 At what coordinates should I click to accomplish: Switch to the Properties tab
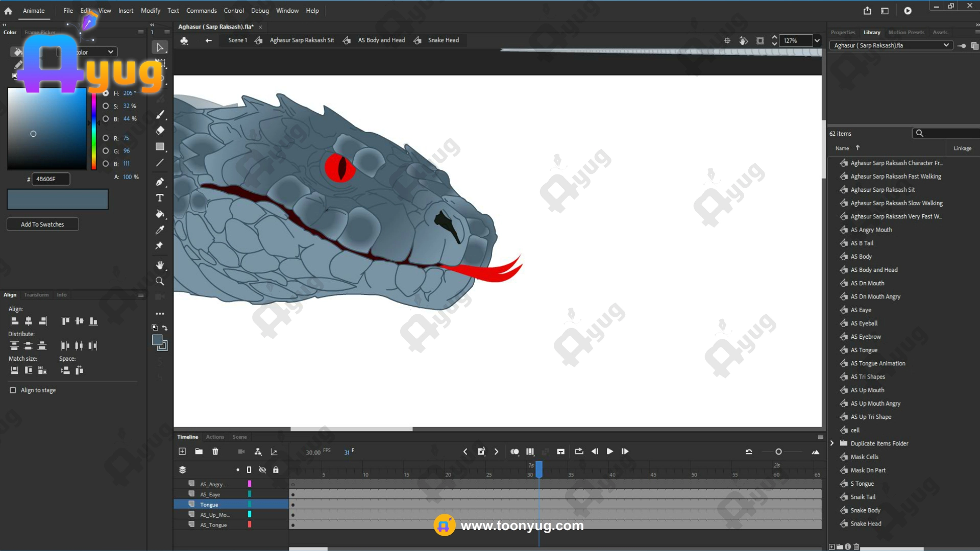[x=843, y=32]
